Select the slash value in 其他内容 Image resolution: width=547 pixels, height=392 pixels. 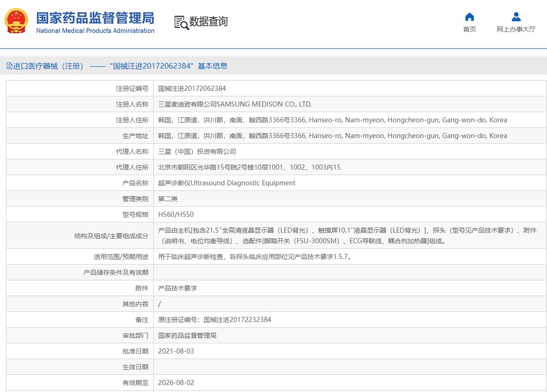coord(159,304)
